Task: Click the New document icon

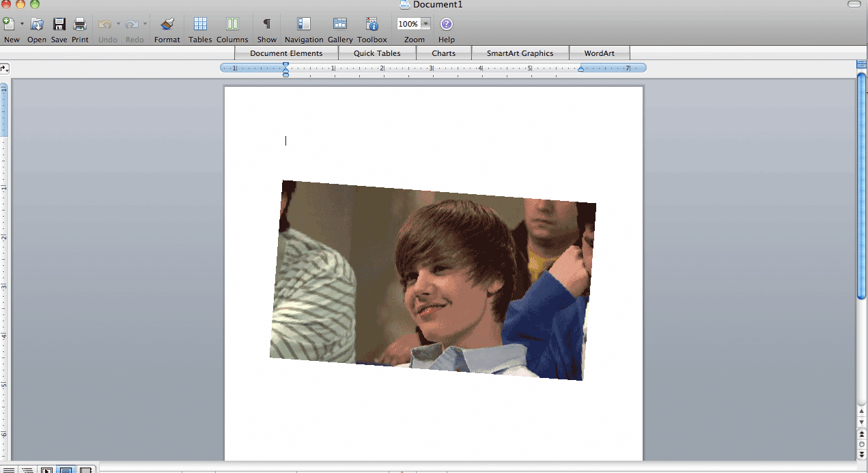Action: coord(9,25)
